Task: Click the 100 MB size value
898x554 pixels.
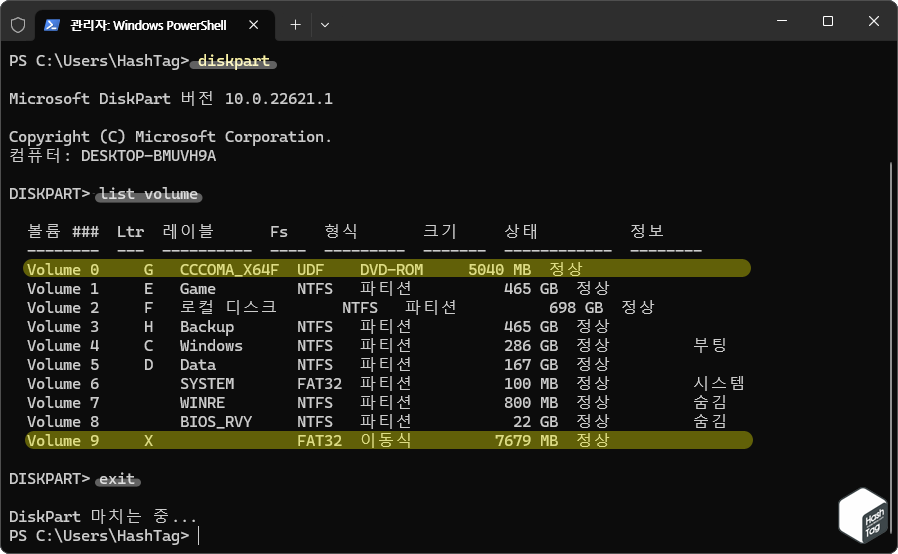Action: (x=531, y=383)
